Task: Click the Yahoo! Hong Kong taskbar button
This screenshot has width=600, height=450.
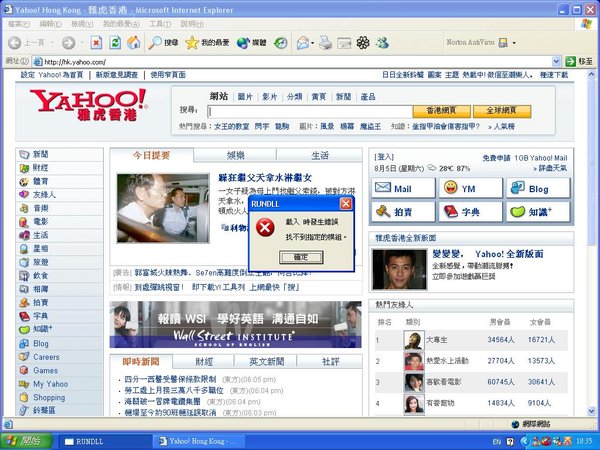Action: click(199, 441)
